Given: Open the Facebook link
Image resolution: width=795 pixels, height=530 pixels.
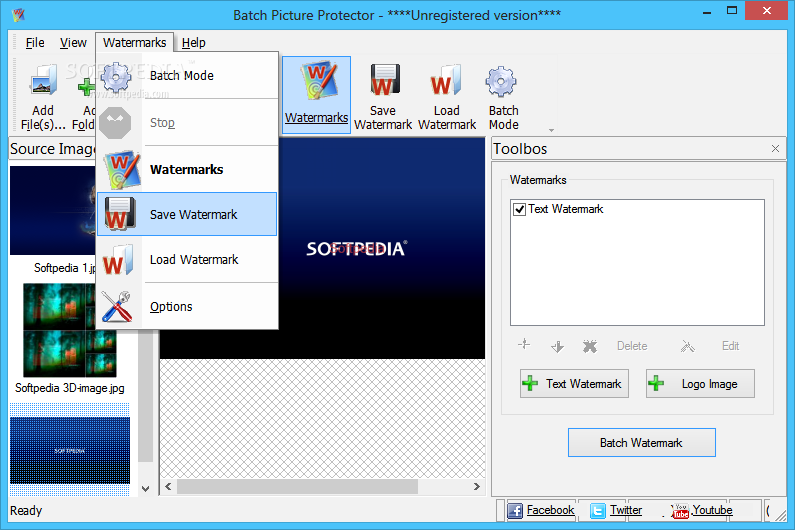Looking at the screenshot, I should tap(550, 510).
